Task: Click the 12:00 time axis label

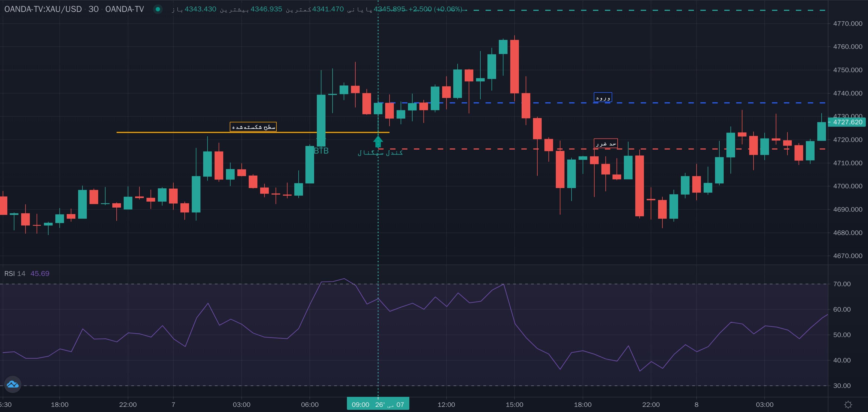Action: (446, 404)
